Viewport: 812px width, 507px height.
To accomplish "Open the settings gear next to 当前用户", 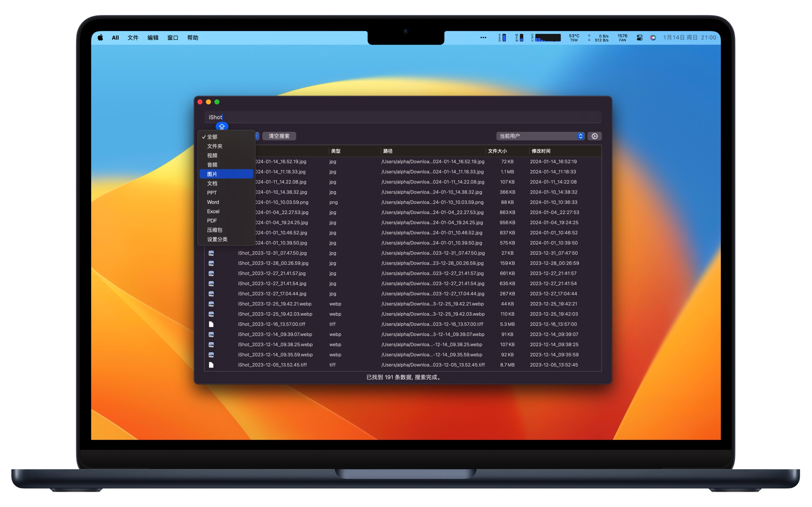I will [x=594, y=136].
